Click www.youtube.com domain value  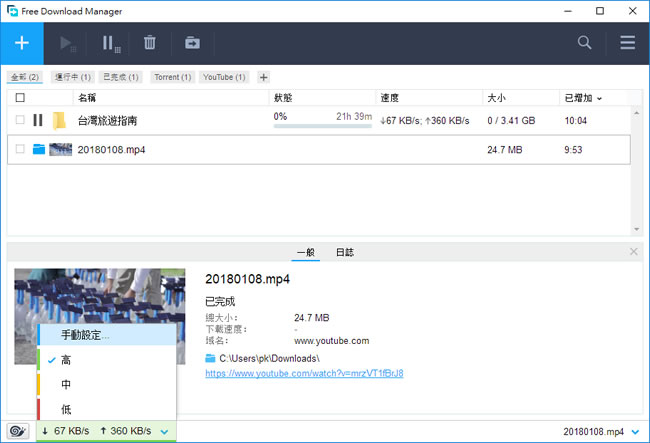click(332, 341)
